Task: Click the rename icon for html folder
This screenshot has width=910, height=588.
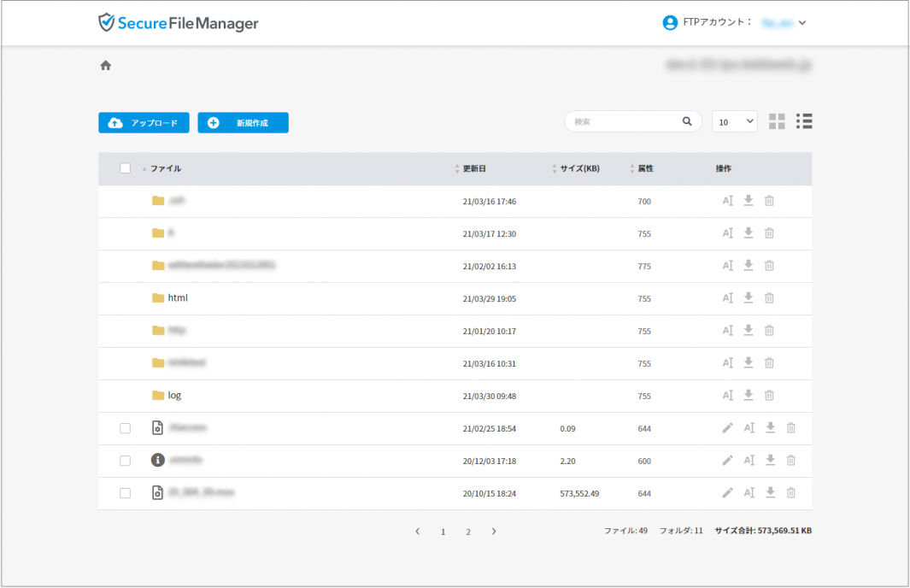Action: (x=728, y=298)
